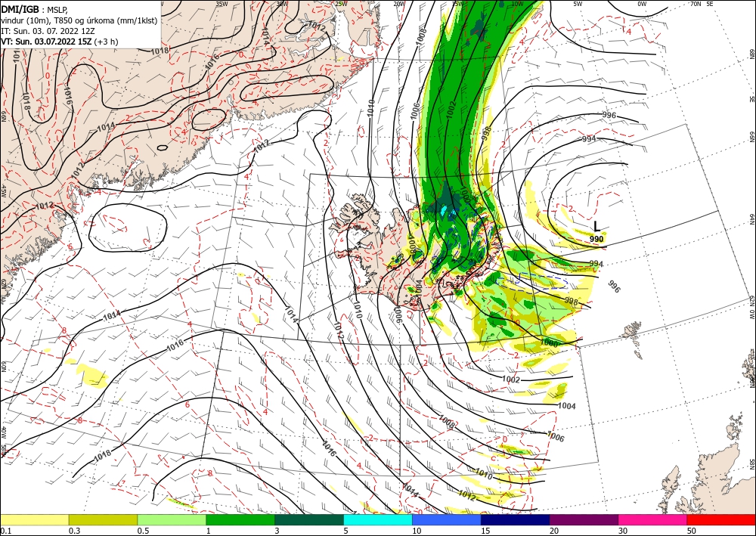Click the '0.5' legend value label
The width and height of the screenshot is (756, 536).
pos(143,531)
